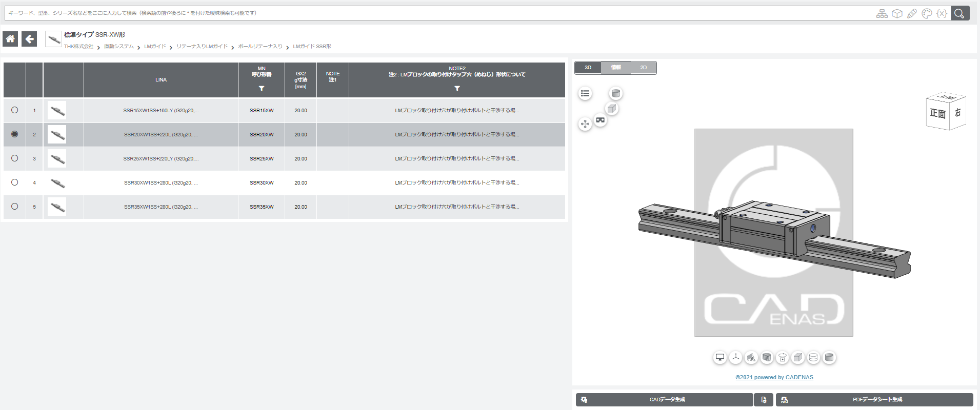Viewport: 980px width, 410px height.
Task: Click 直動システム in the breadcrumb
Action: coord(119,47)
